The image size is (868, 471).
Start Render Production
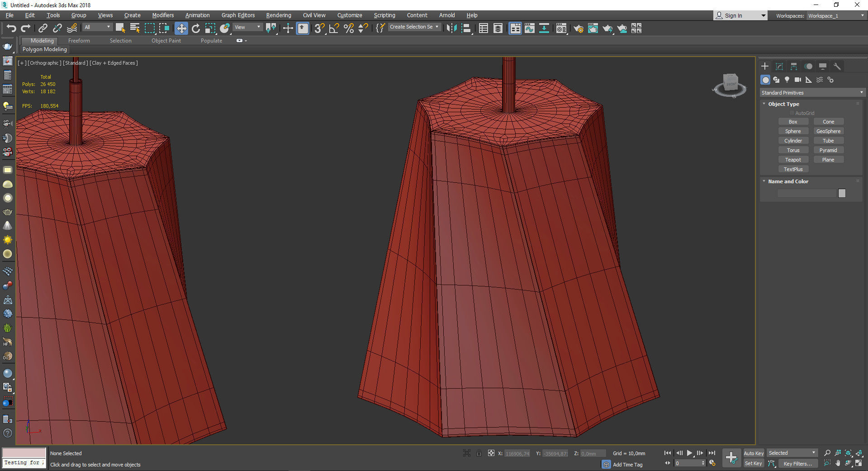(x=607, y=29)
